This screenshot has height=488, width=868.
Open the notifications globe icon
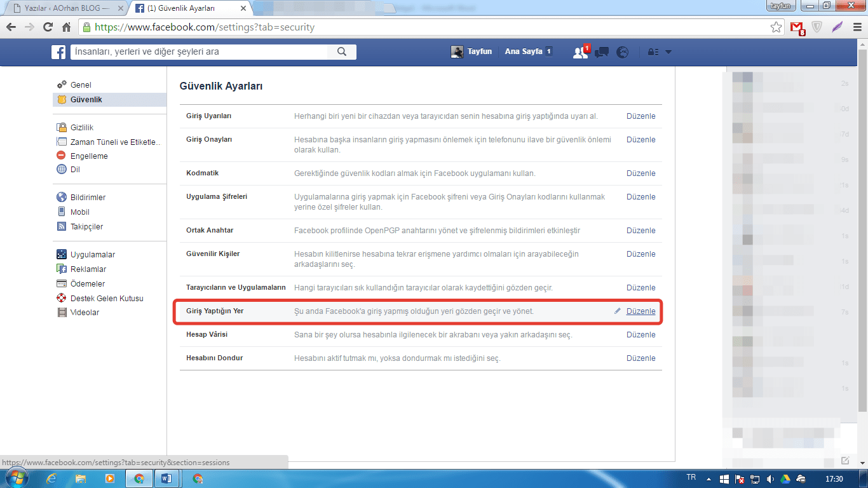click(x=623, y=52)
